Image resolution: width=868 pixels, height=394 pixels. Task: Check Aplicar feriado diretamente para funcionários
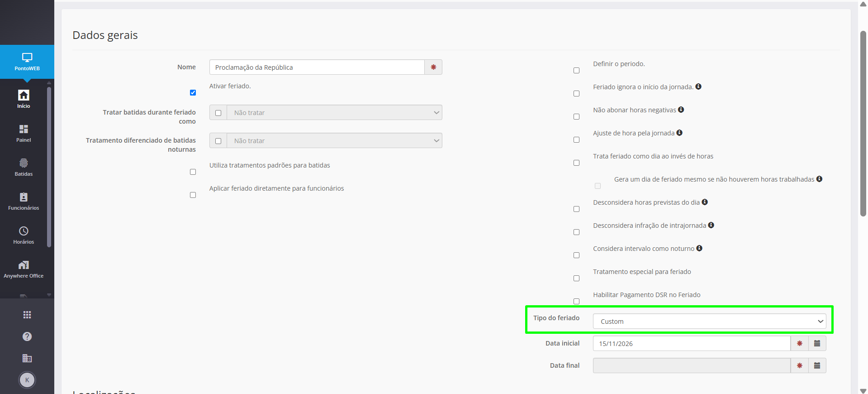tap(193, 195)
